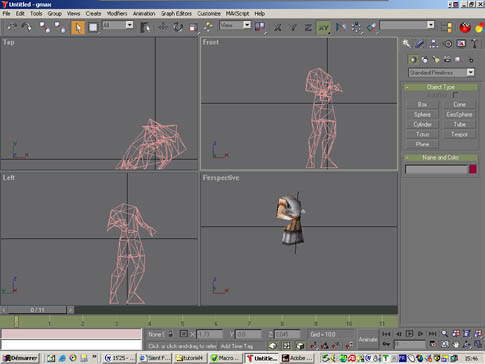Toggle the X axis constraint
This screenshot has height=364, width=485.
pos(277,27)
